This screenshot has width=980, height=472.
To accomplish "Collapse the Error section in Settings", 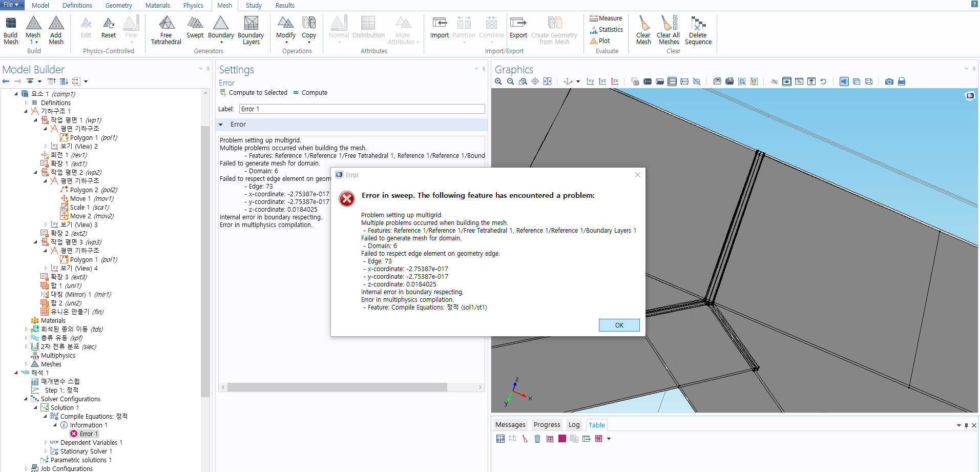I will point(221,125).
